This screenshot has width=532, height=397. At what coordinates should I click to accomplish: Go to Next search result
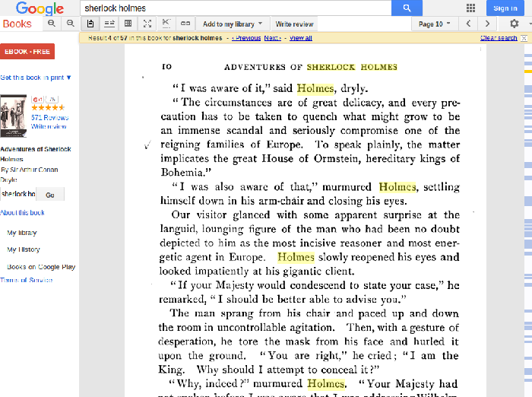pos(272,38)
